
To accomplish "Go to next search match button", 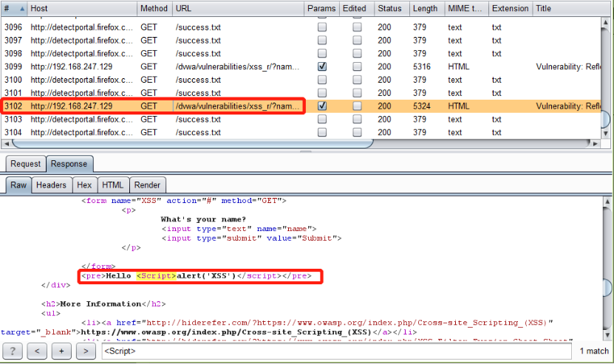I will click(x=86, y=351).
